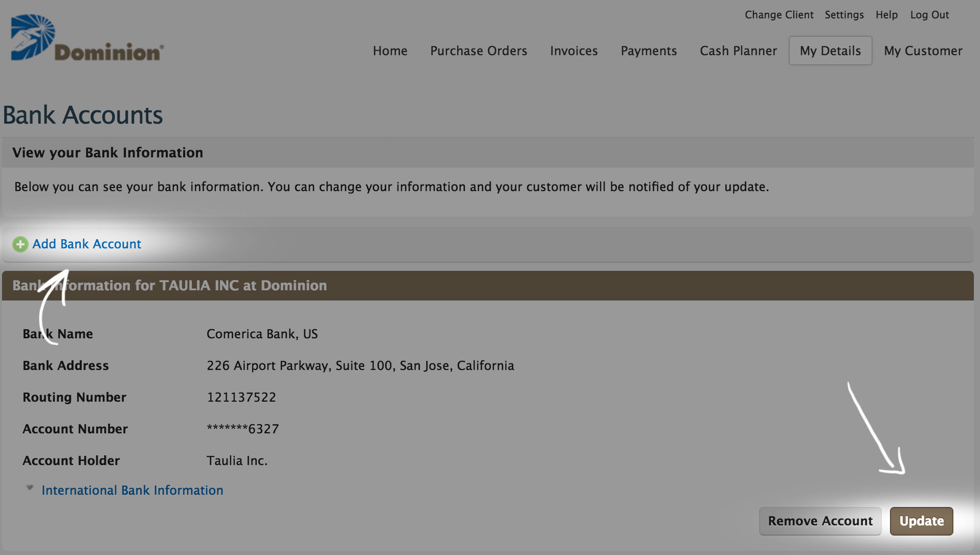Screen dimensions: 980x555
Task: Select Cash Planner in the navigation
Action: (x=739, y=51)
